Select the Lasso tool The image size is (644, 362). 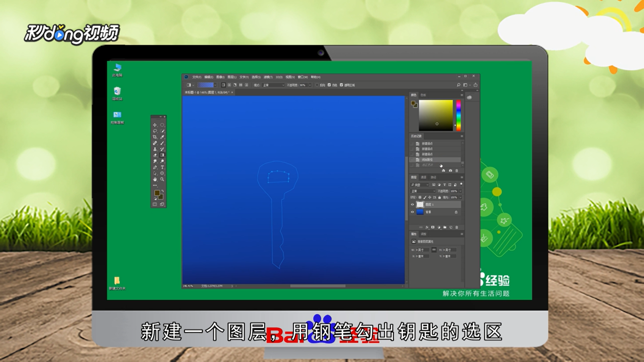[155, 131]
